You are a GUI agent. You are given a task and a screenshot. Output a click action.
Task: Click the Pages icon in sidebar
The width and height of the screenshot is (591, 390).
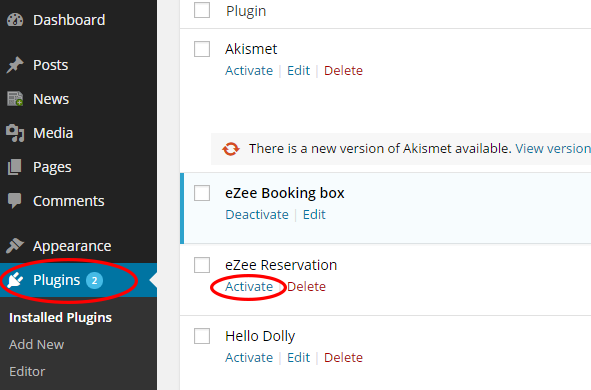pyautogui.click(x=15, y=167)
